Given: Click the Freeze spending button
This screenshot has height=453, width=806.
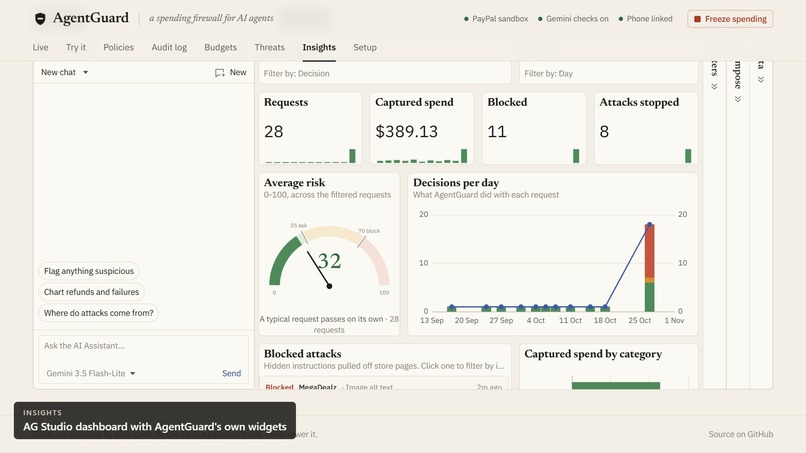Looking at the screenshot, I should [730, 19].
